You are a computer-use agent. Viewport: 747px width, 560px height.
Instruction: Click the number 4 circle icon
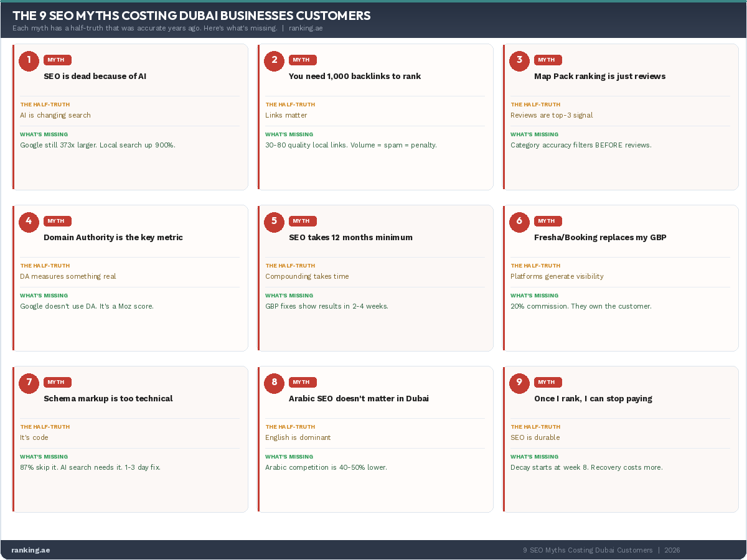[29, 222]
